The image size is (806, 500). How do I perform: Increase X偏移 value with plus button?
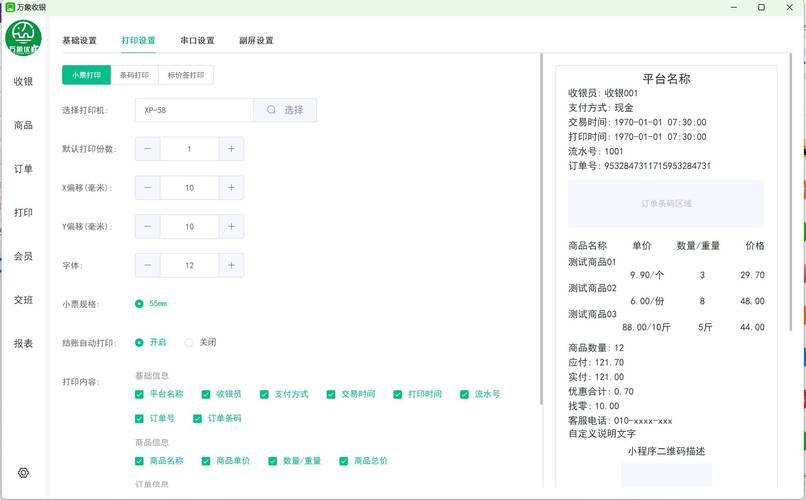click(231, 188)
